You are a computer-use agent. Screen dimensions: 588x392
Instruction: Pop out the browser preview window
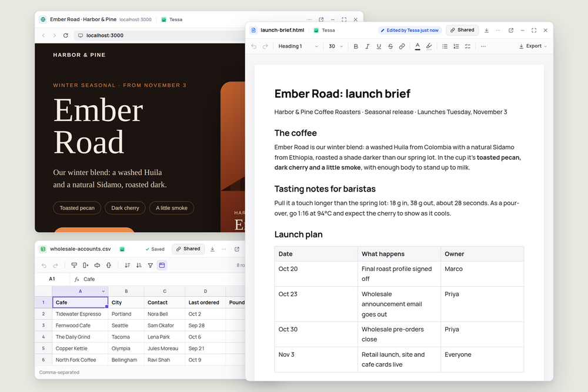[321, 19]
